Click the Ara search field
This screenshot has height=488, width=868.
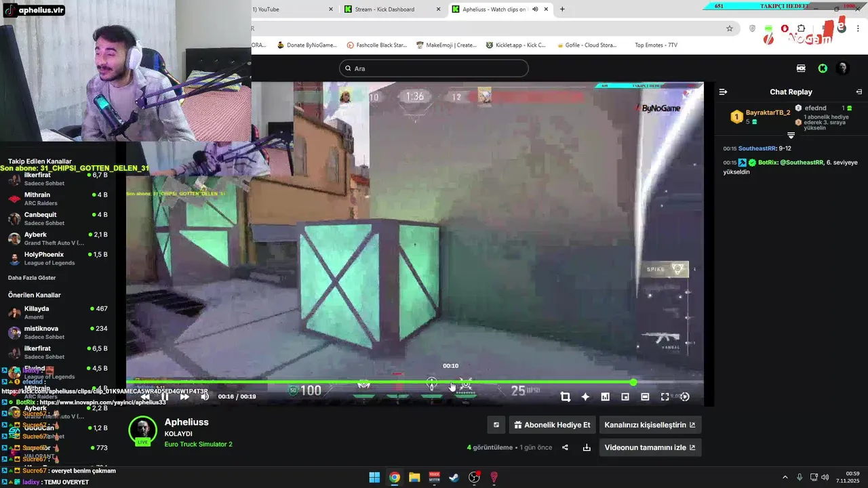[x=434, y=68]
